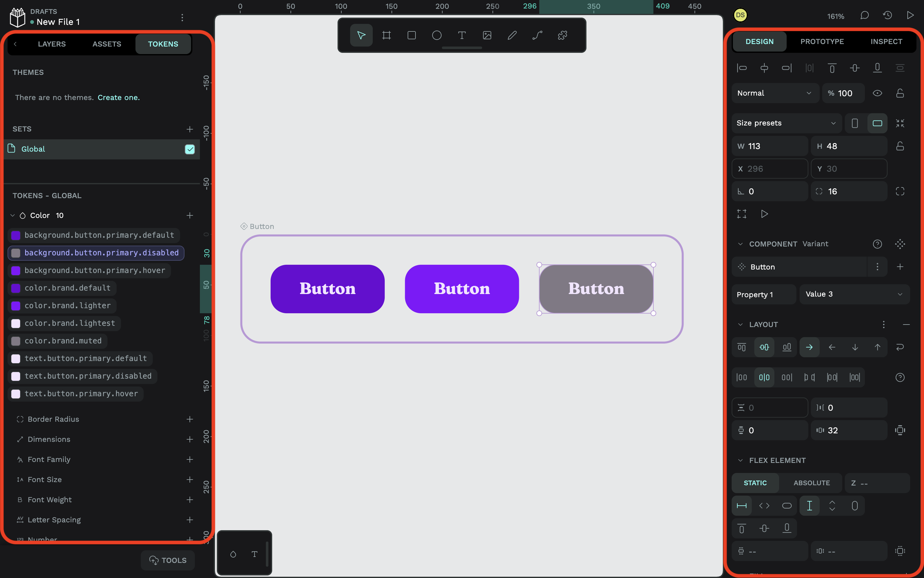Switch flex element to ABSOLUTE position
Image resolution: width=924 pixels, height=578 pixels.
click(x=811, y=483)
